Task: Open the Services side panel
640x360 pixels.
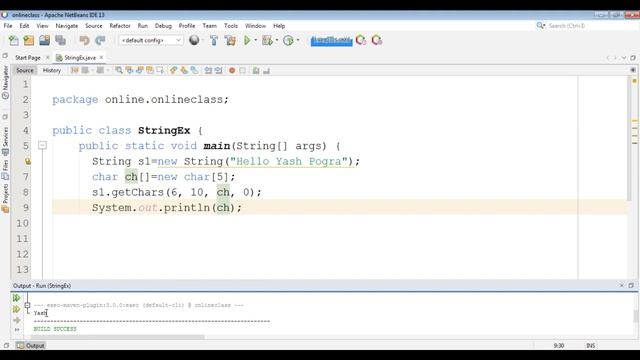Action: [x=5, y=141]
